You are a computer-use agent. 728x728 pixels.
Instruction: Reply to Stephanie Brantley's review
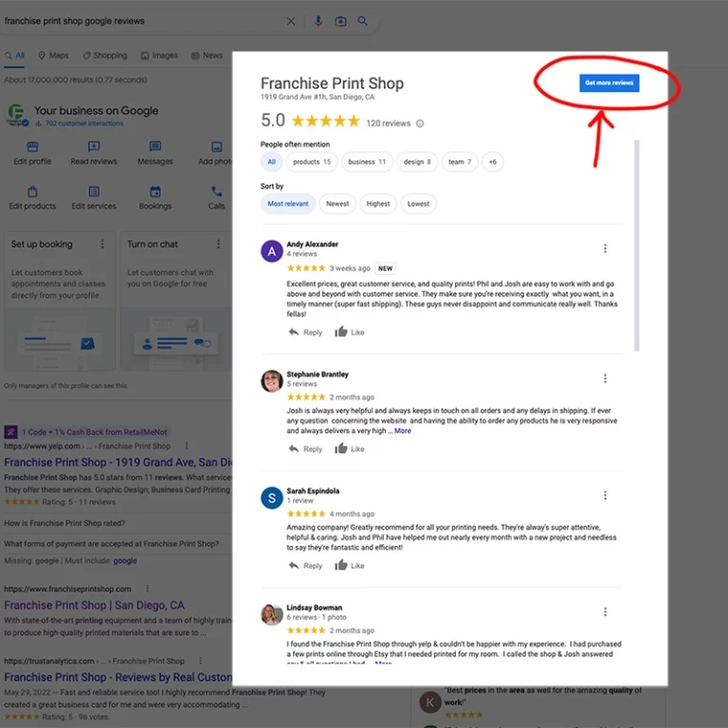point(305,449)
